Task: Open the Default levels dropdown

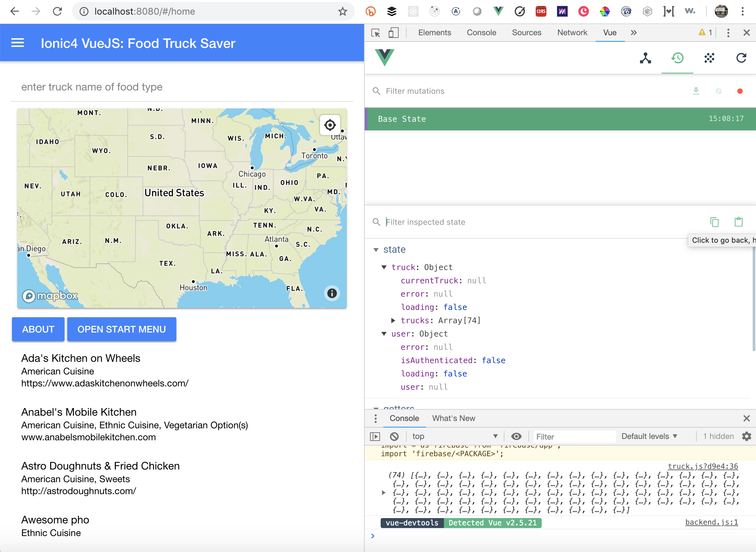Action: 649,436
